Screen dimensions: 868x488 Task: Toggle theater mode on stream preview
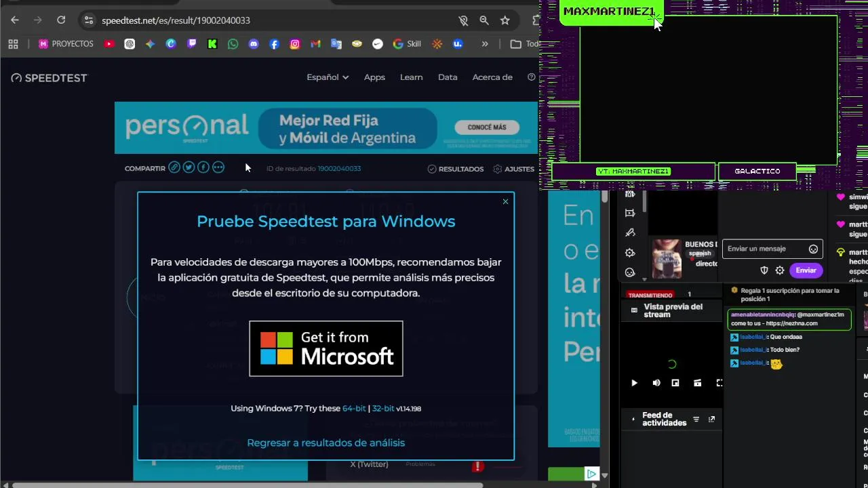[x=697, y=383]
